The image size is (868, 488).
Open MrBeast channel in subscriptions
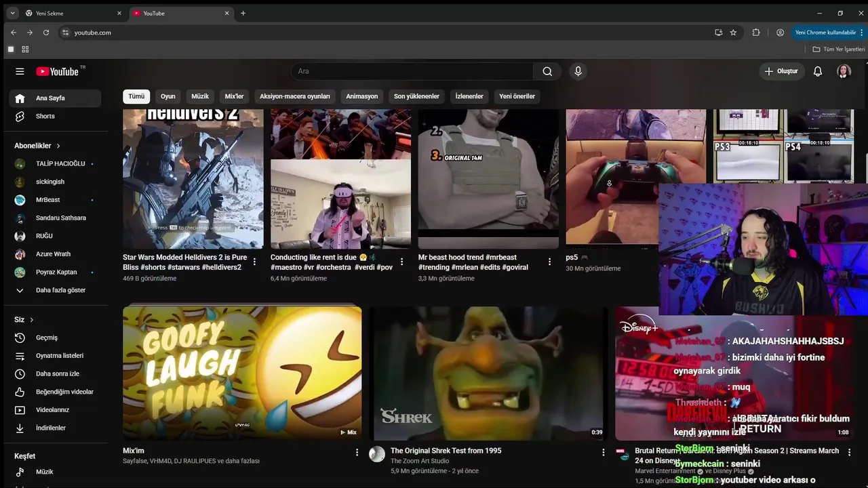(x=55, y=200)
